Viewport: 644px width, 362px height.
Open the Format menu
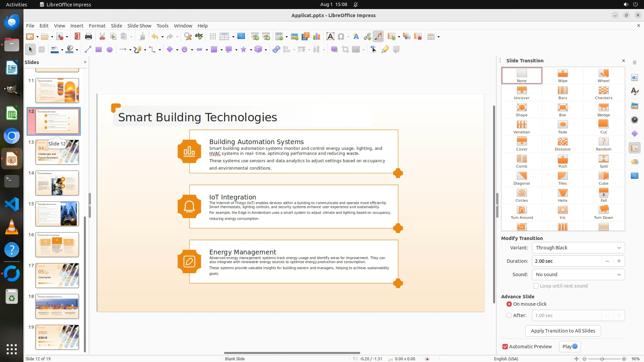pyautogui.click(x=97, y=25)
